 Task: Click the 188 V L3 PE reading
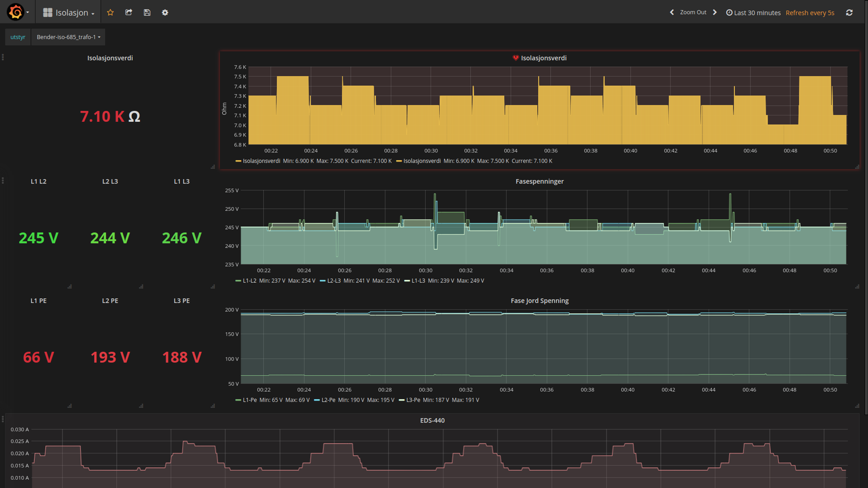[181, 357]
